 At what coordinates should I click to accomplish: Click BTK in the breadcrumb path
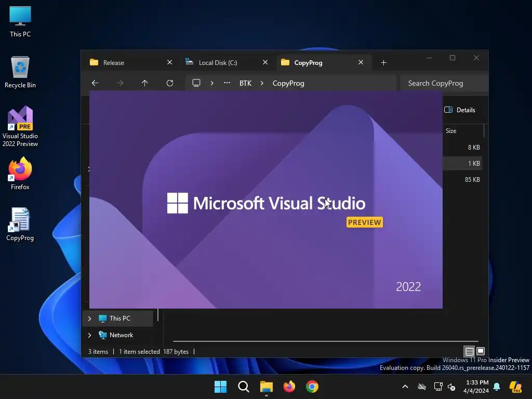click(x=245, y=83)
